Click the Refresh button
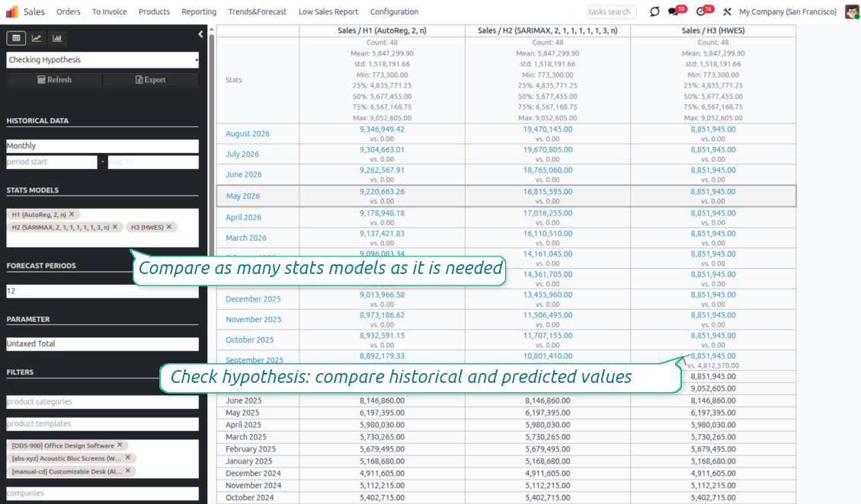 [54, 79]
